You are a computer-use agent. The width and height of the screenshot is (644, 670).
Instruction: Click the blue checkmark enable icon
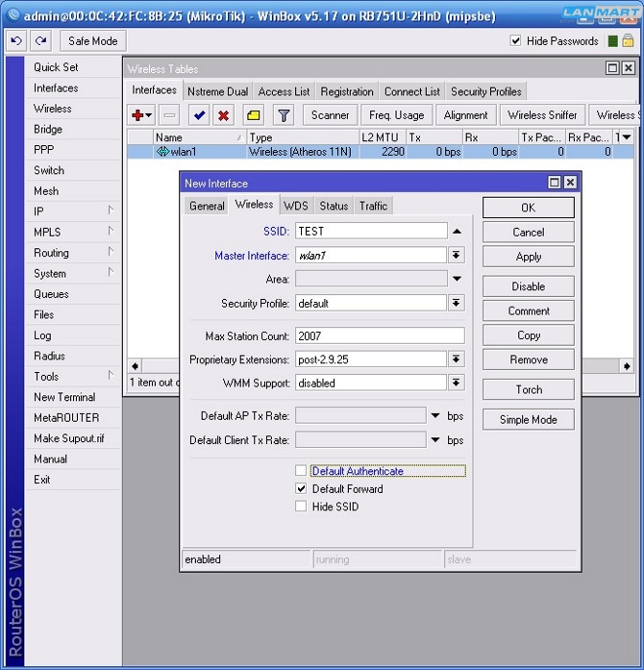pos(199,115)
